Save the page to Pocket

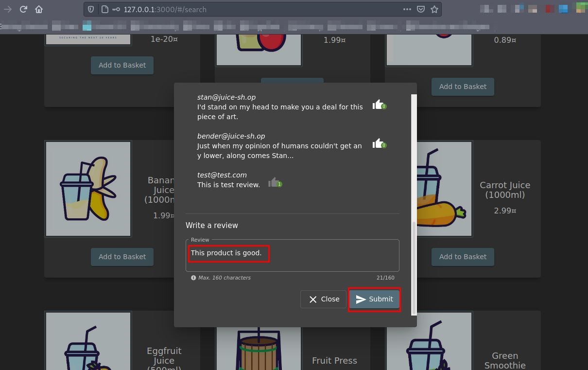(x=421, y=9)
